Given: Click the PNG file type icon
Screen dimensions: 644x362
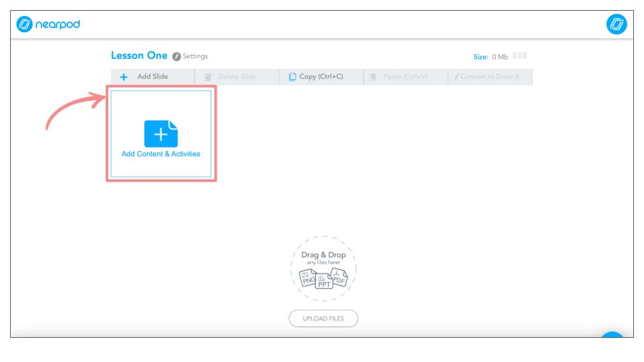Looking at the screenshot, I should click(308, 278).
